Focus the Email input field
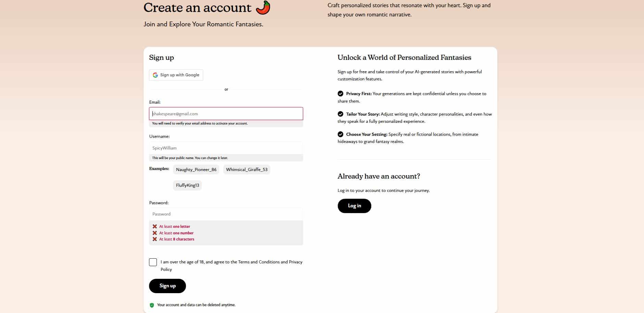644x313 pixels. [x=226, y=114]
